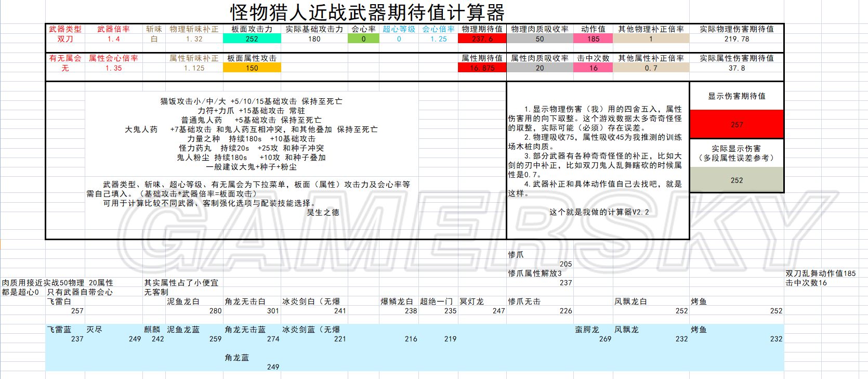Click the 泥鱼龙白 value 280
The image size is (868, 379).
click(215, 311)
